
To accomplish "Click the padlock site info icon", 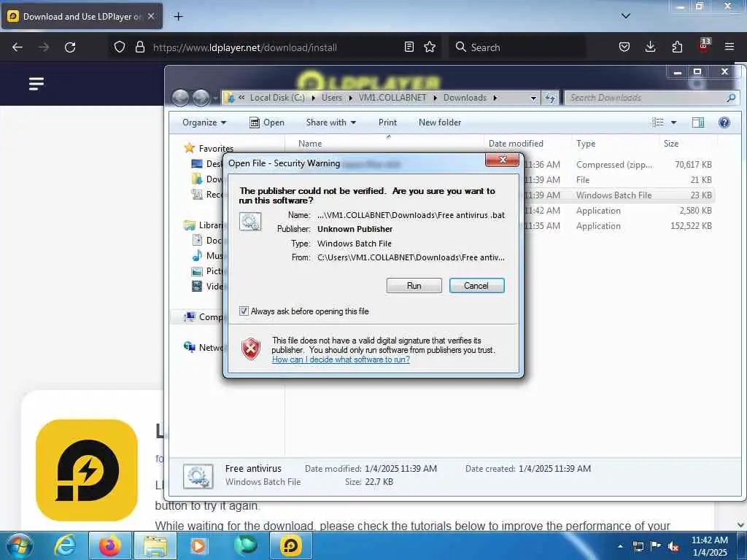I will tap(139, 47).
